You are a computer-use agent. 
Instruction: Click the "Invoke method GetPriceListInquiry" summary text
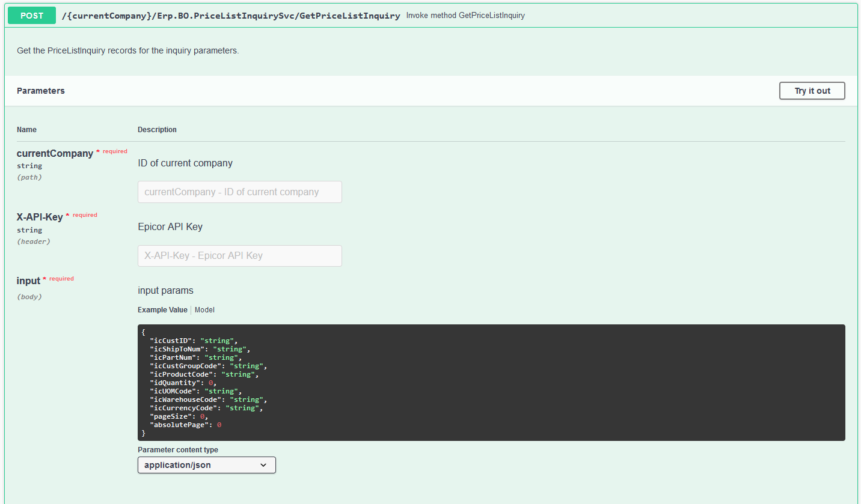click(x=465, y=16)
